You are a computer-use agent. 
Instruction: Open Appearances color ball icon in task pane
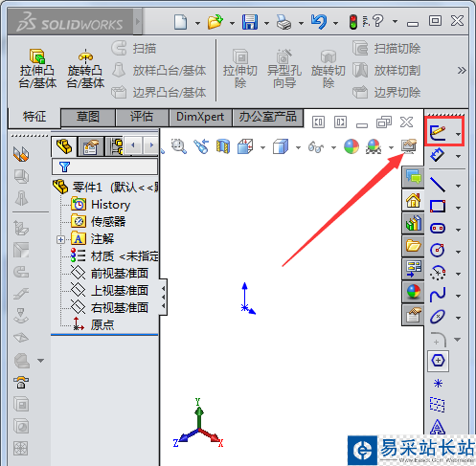413,292
